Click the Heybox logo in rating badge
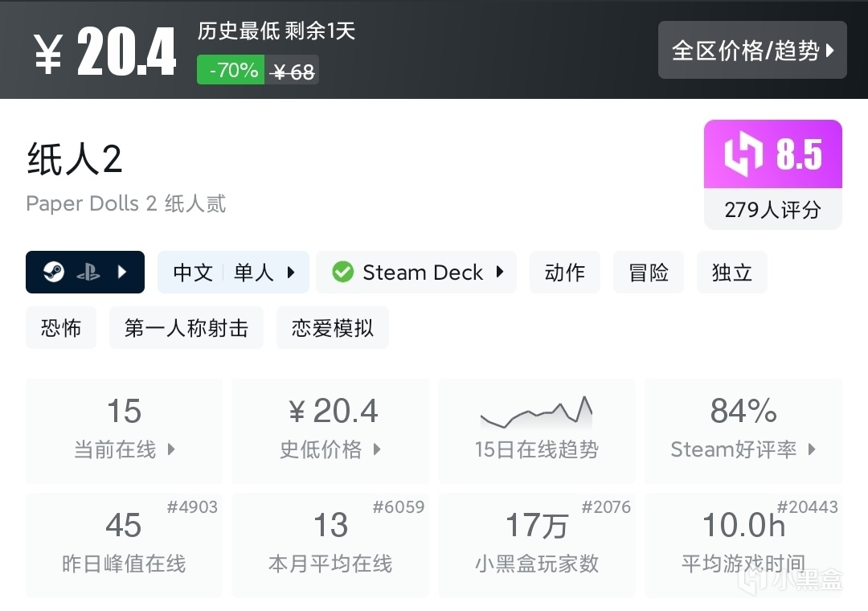 click(743, 154)
